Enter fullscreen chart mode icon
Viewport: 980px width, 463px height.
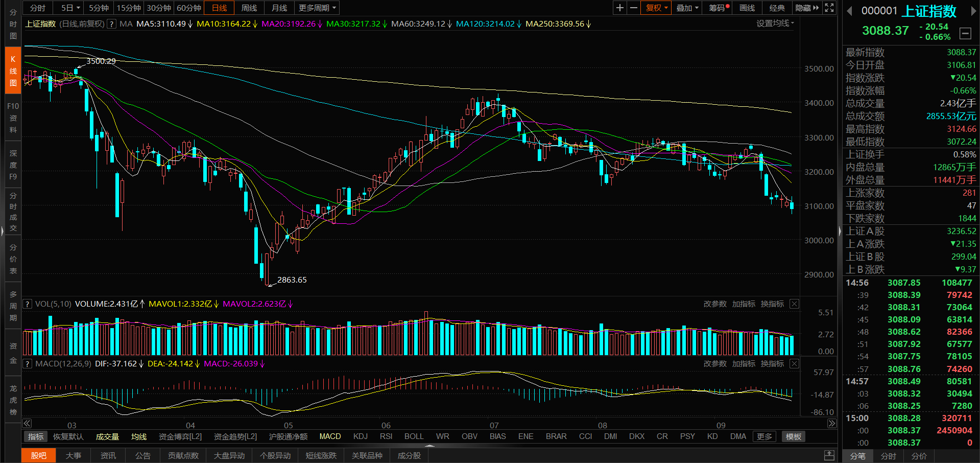(x=829, y=8)
